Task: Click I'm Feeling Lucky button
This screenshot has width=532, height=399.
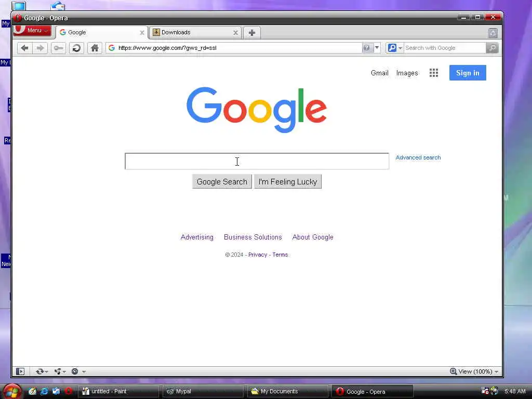Action: [x=288, y=181]
